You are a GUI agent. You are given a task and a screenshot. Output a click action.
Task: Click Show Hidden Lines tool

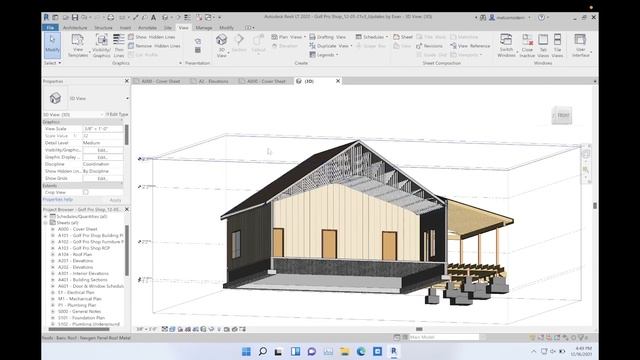pyautogui.click(x=151, y=37)
